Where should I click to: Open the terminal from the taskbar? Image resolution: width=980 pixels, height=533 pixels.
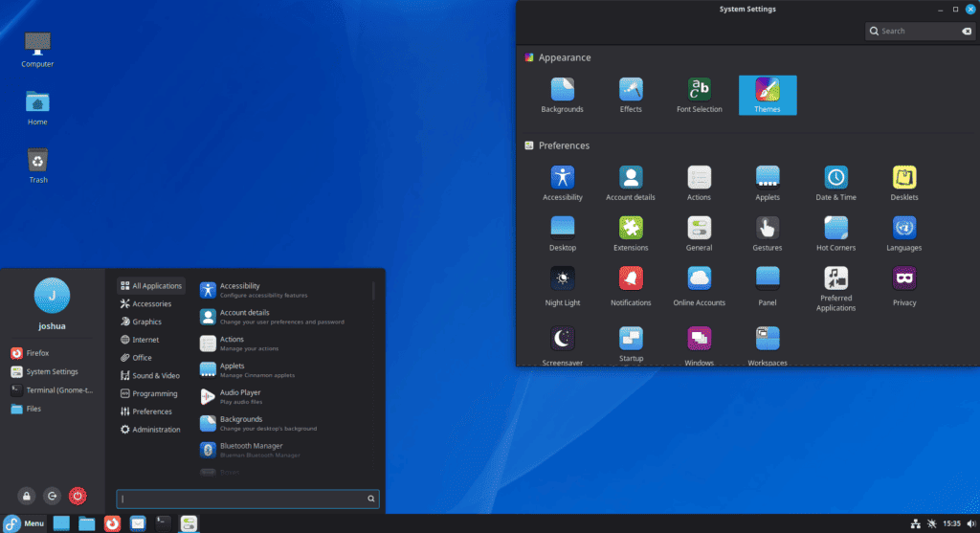[x=163, y=523]
